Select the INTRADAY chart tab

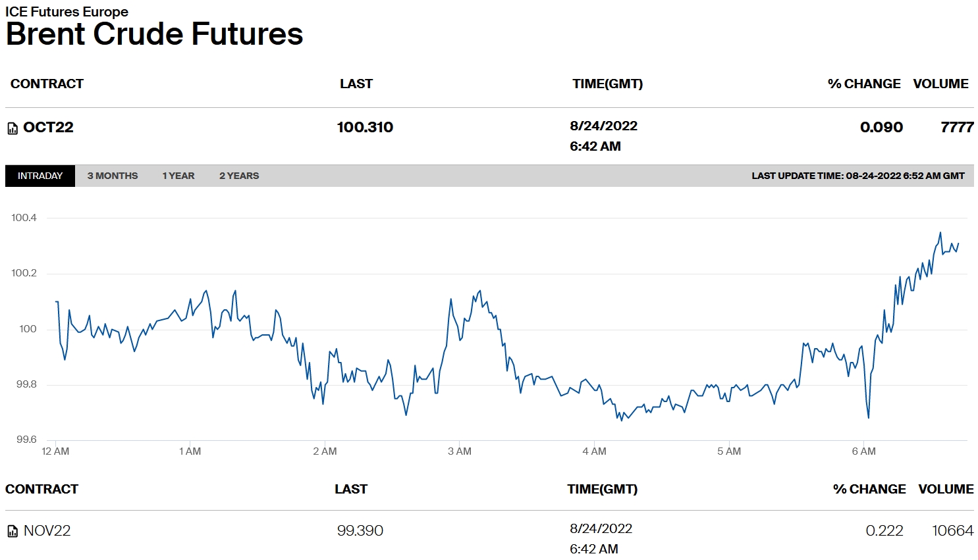[40, 176]
